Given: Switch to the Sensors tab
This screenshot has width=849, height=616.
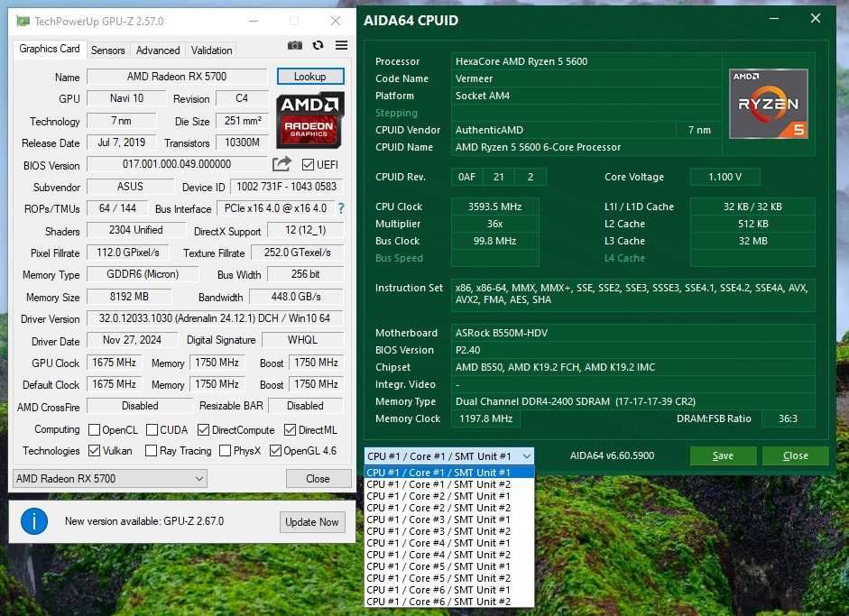Looking at the screenshot, I should (x=107, y=51).
